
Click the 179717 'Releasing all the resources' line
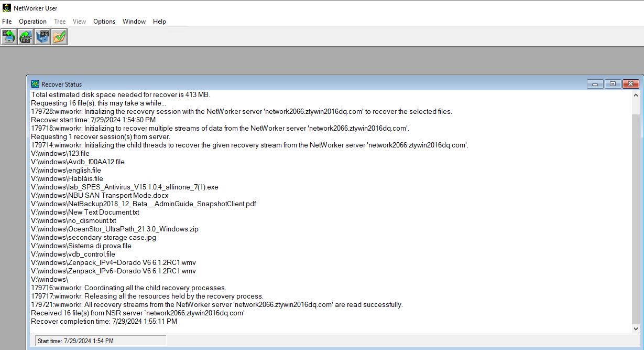(147, 296)
